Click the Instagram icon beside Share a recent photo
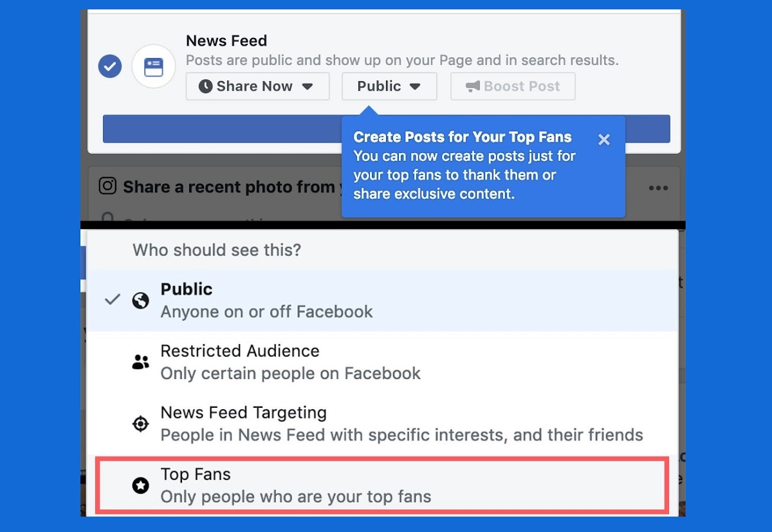Image resolution: width=772 pixels, height=532 pixels. [x=107, y=186]
